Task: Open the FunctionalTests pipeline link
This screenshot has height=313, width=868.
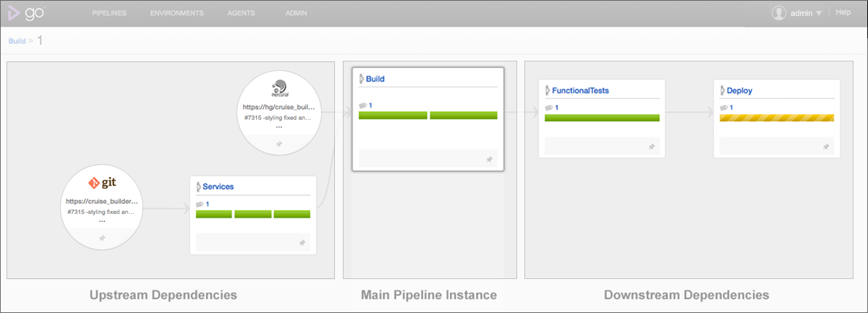Action: coord(580,91)
